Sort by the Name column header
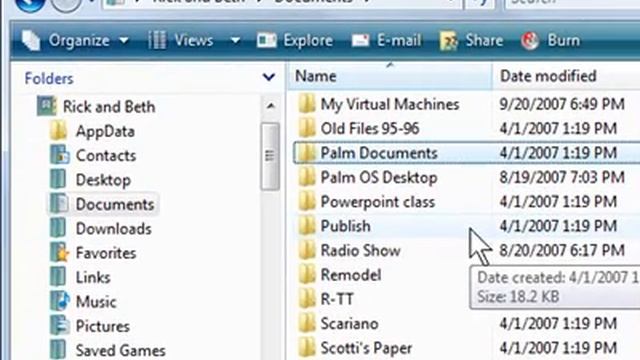This screenshot has height=360, width=640. coord(390,76)
